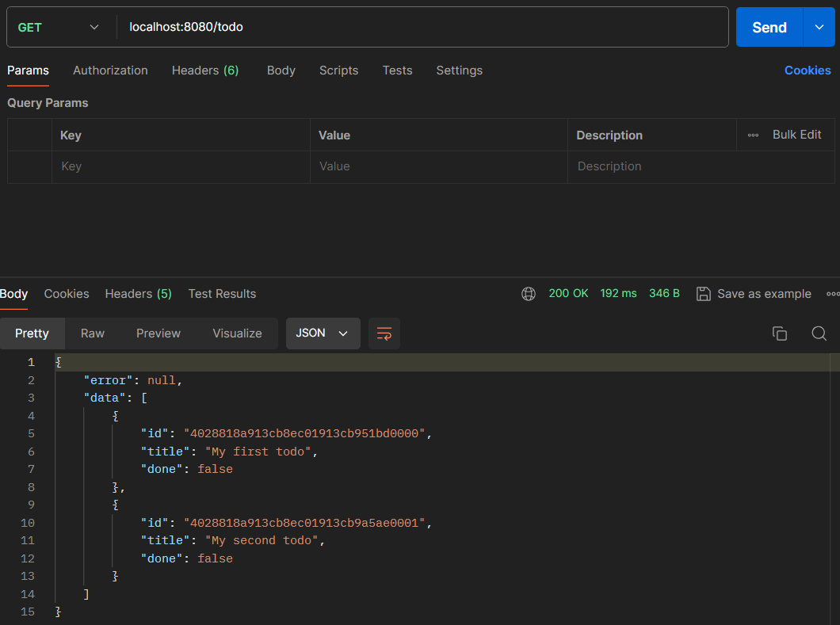This screenshot has width=840, height=625.
Task: Open the Authorization tab
Action: [110, 71]
